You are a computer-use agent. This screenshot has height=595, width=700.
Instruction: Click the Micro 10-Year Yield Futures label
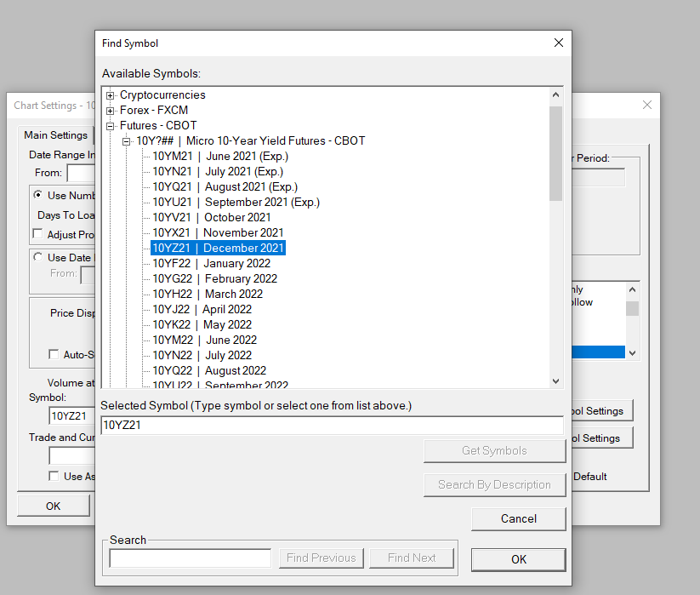click(251, 141)
